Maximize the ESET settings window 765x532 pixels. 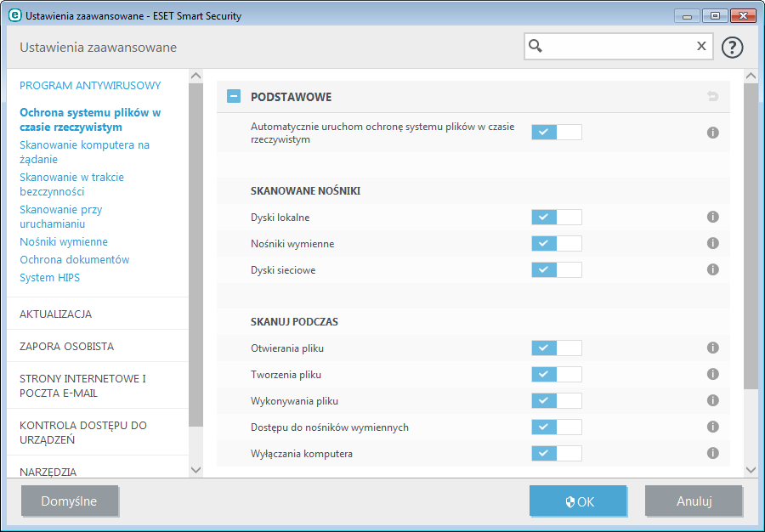coord(715,15)
